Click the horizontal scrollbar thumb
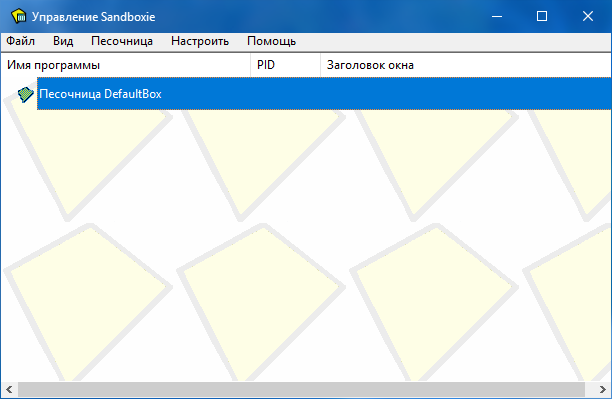612x399 pixels. click(x=301, y=389)
